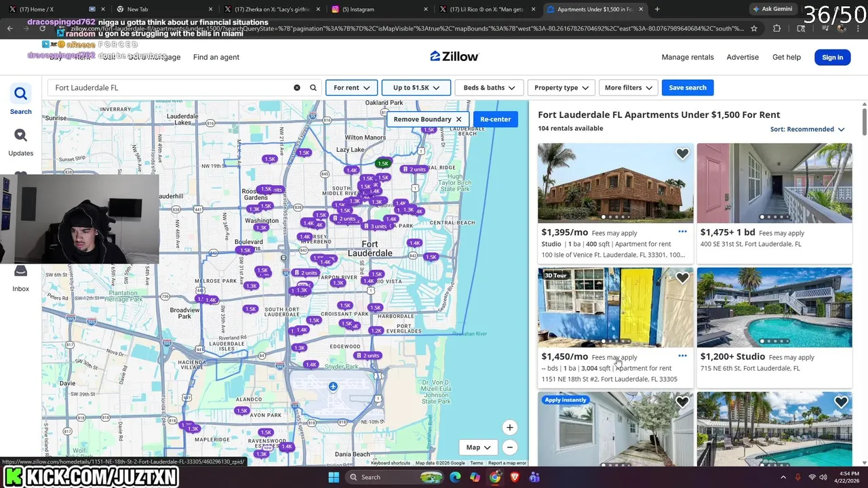Open a new browser tab
This screenshot has width=868, height=488.
pyautogui.click(x=657, y=9)
